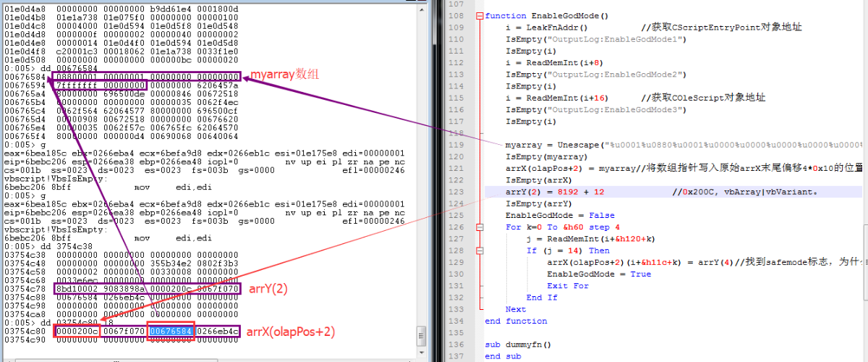This screenshot has width=868, height=362.
Task: Select line number 126 in the editor gutter
Action: (x=457, y=227)
